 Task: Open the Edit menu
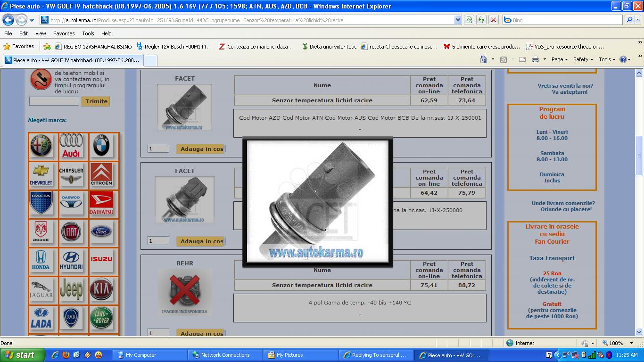(24, 33)
